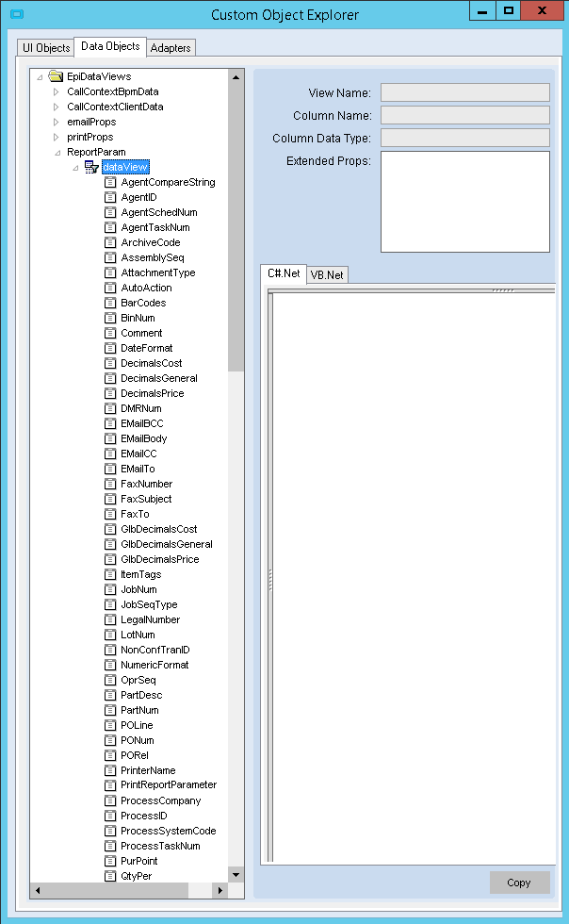Select the EMailBody tree item
This screenshot has height=924, width=569.
[144, 438]
